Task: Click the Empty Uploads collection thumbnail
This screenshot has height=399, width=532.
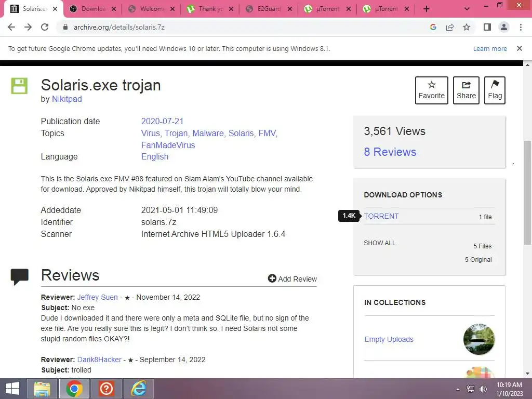Action: click(478, 339)
